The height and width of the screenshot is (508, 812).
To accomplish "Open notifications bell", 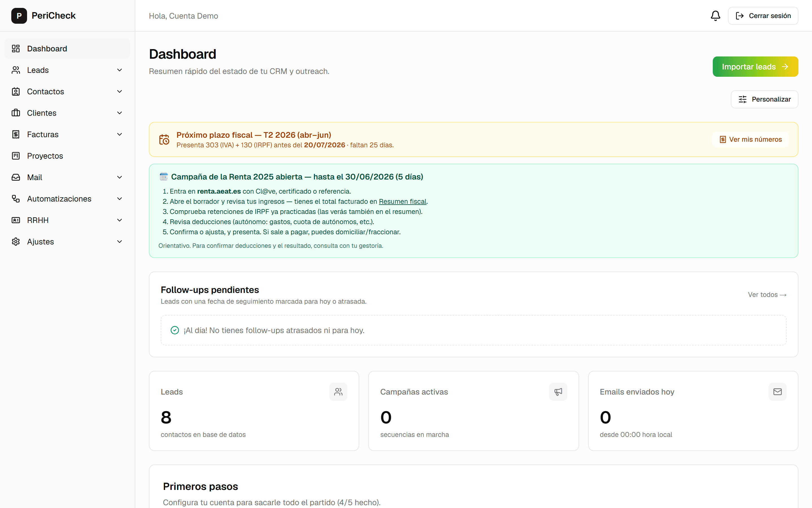I will click(715, 16).
